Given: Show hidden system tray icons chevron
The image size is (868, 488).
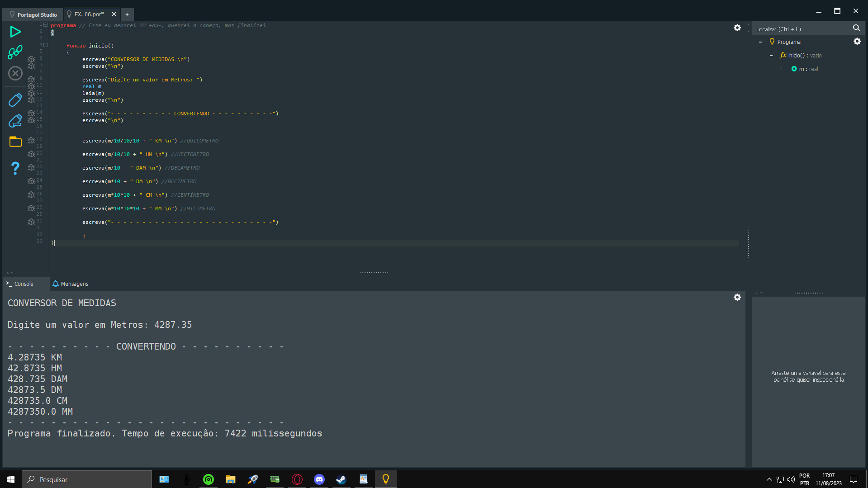Looking at the screenshot, I should (769, 479).
